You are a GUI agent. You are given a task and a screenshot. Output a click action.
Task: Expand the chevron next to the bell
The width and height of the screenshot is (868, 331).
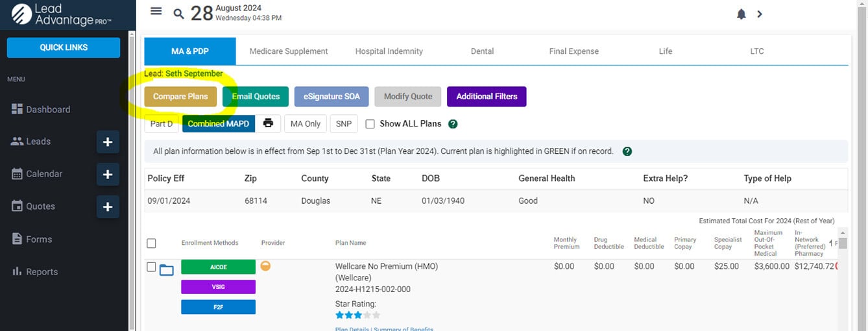pos(760,14)
